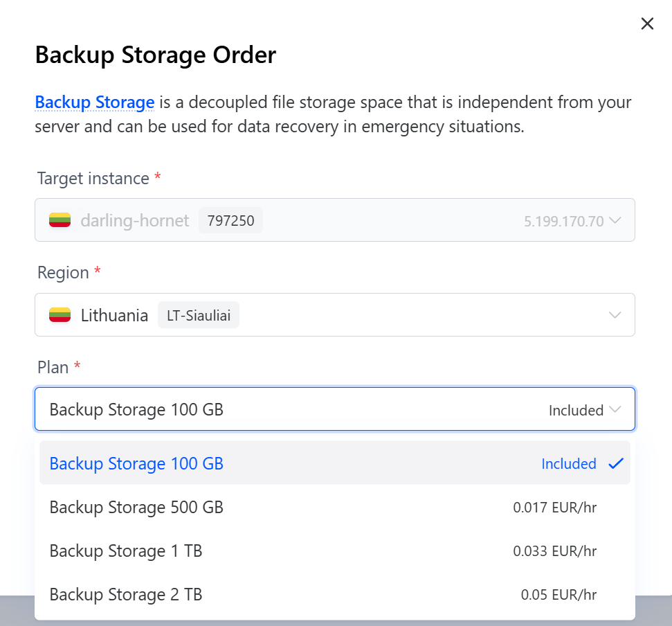Expand the Target instance dropdown chevron

click(615, 221)
